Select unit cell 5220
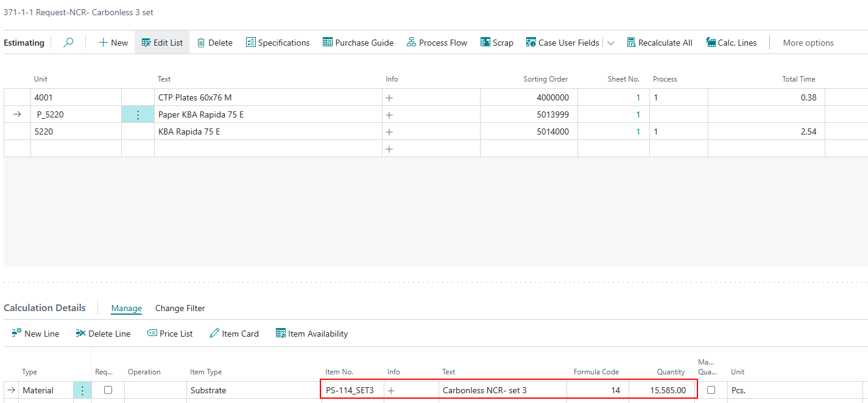 [x=76, y=131]
